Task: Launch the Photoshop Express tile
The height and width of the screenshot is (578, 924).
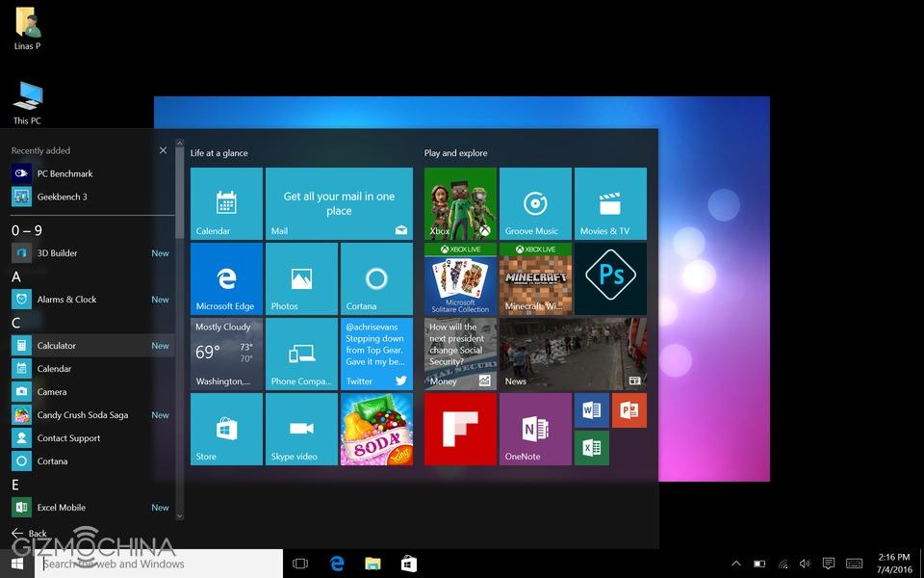Action: [x=610, y=278]
